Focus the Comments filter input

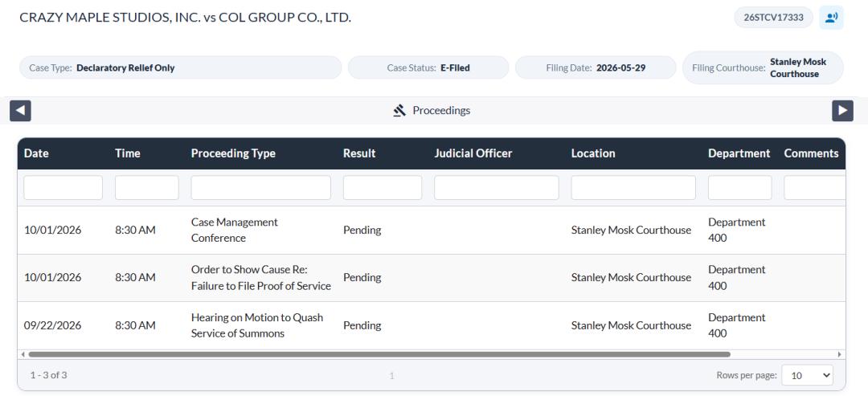tap(814, 187)
